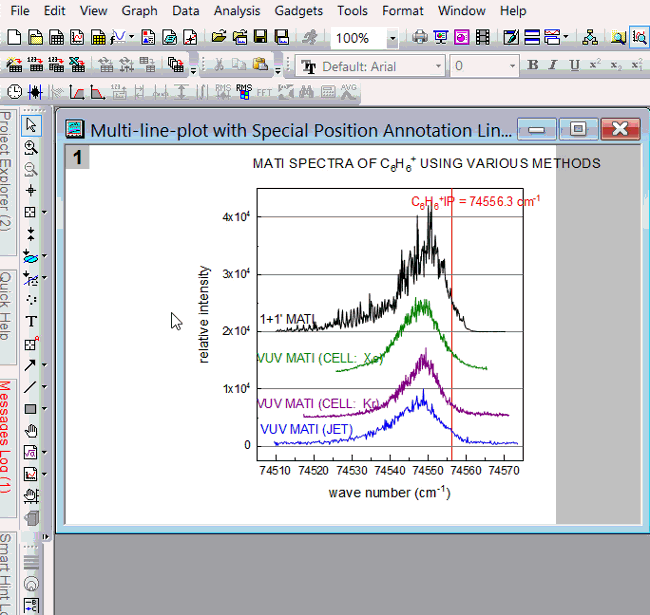Select the Rectangle drawing tool
650x615 pixels.
(31, 408)
